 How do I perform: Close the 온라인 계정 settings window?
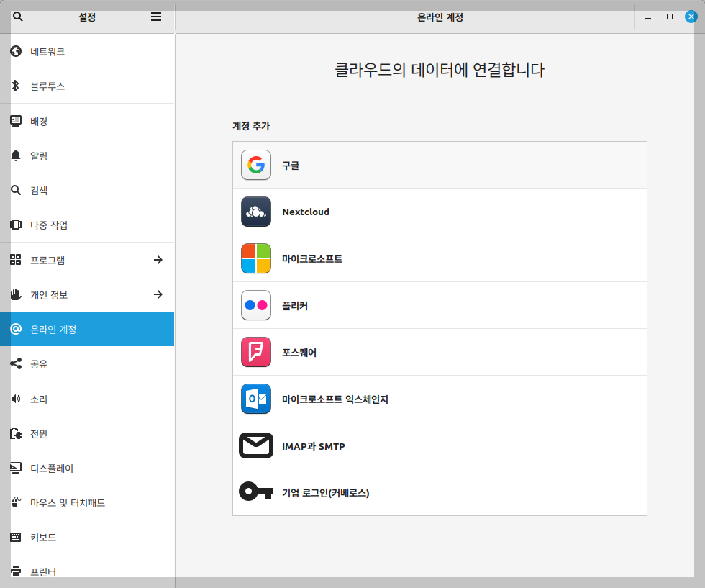click(x=691, y=17)
